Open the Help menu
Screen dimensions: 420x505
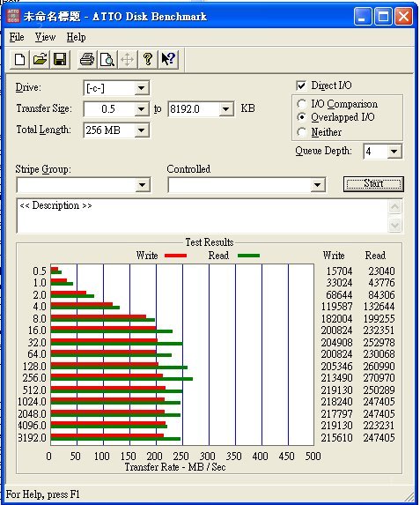(76, 37)
